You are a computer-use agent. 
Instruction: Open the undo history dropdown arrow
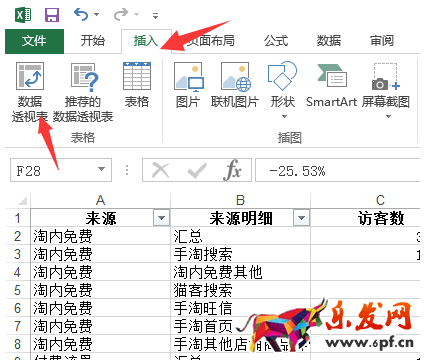97,15
